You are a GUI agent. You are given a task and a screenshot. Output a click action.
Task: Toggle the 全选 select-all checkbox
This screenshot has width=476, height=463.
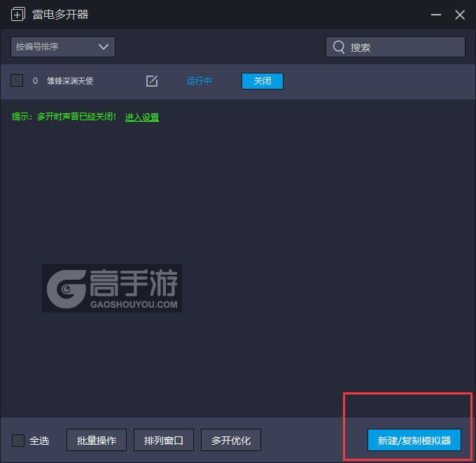18,440
